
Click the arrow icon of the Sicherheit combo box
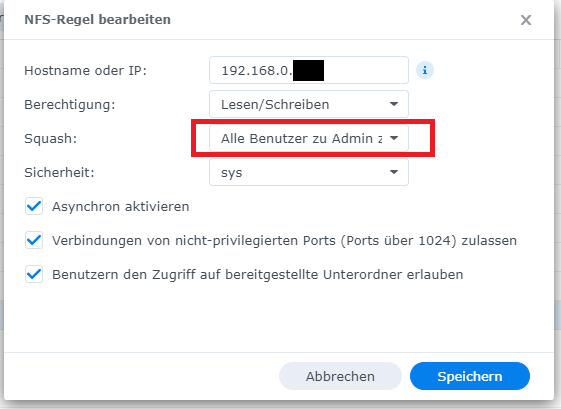pyautogui.click(x=394, y=172)
